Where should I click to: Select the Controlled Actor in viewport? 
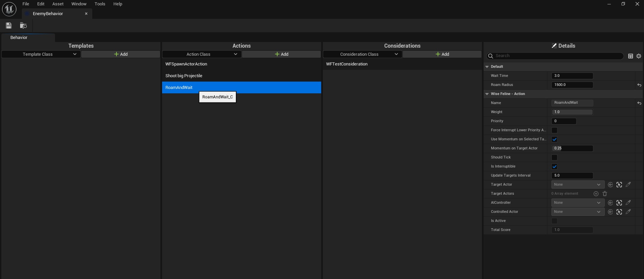pos(619,212)
